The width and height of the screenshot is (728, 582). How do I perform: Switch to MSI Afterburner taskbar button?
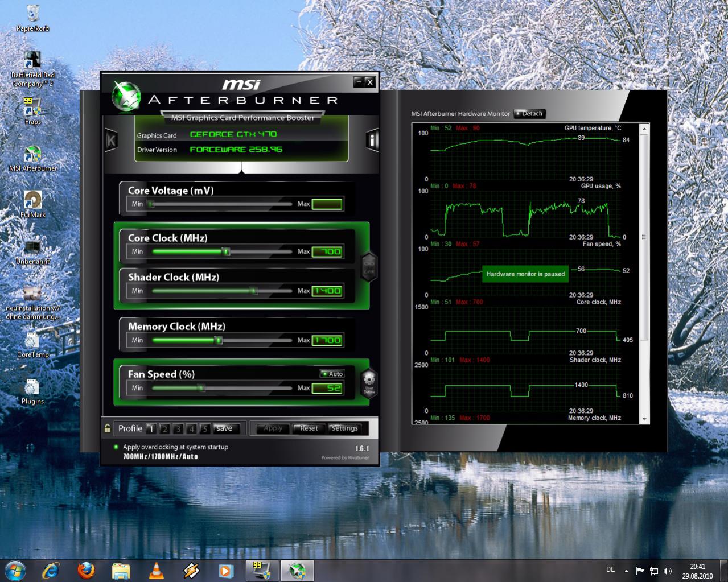point(297,570)
